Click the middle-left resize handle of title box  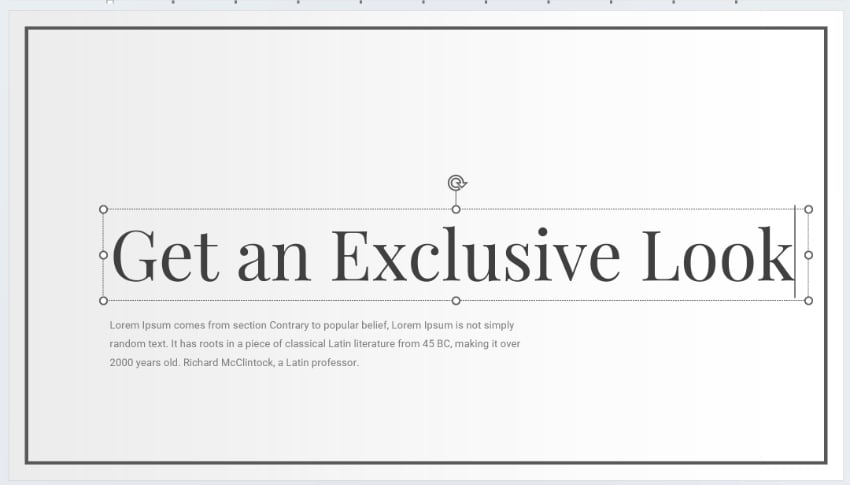click(103, 255)
